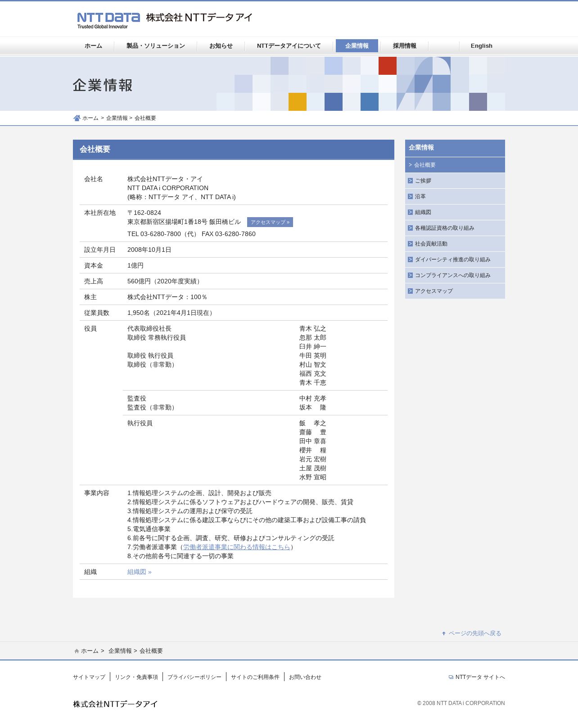
Task: Click arrow icon beside 各種認証資格の取り組み
Action: coord(410,228)
